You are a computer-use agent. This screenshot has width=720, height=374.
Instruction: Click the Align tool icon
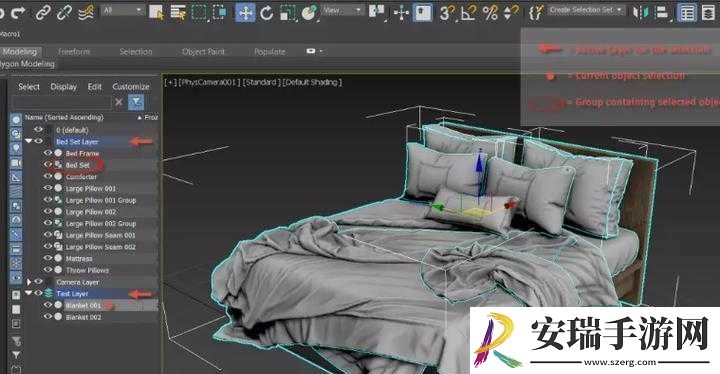point(661,12)
